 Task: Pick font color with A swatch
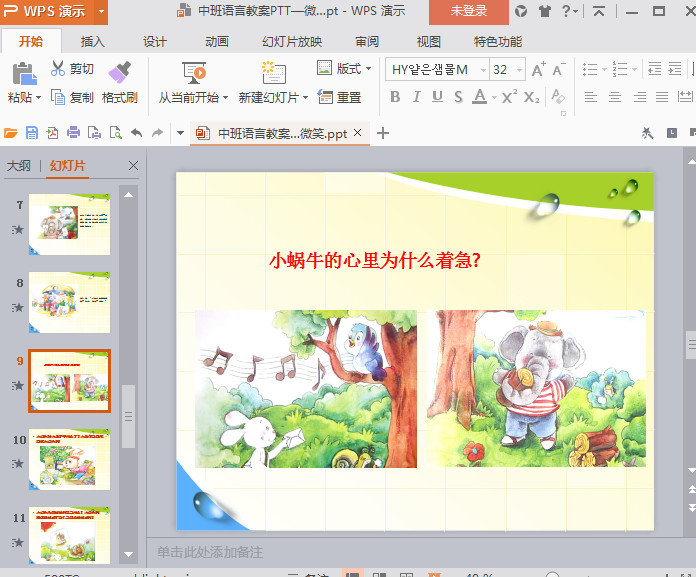coord(479,96)
